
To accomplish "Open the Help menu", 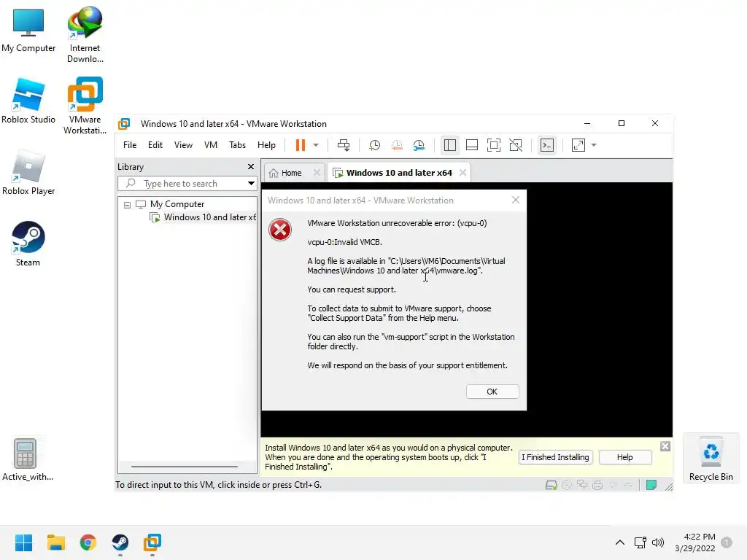I will (x=266, y=145).
